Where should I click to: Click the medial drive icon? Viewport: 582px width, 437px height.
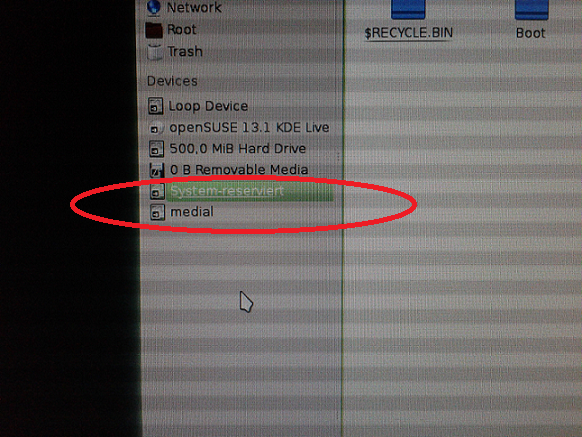coord(157,212)
